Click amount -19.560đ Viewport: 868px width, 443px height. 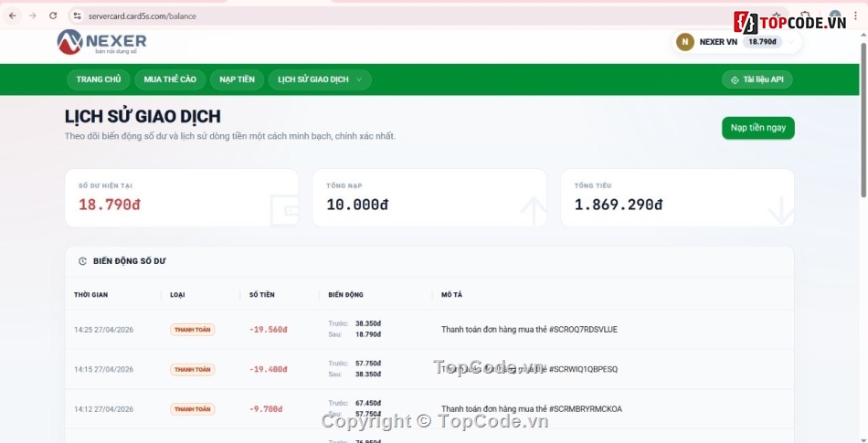(x=269, y=330)
